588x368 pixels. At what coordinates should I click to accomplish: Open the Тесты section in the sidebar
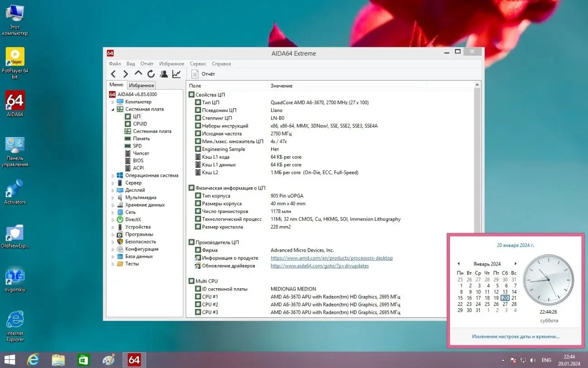pyautogui.click(x=132, y=263)
